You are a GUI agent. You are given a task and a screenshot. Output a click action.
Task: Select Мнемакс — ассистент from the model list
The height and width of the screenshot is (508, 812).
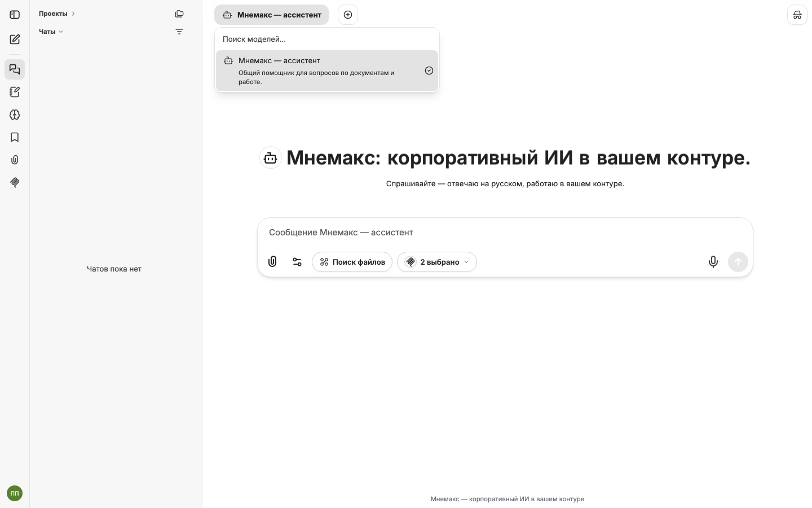tap(327, 71)
